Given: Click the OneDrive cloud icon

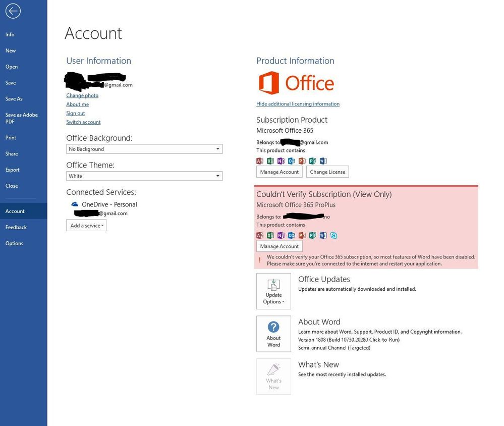Looking at the screenshot, I should 75,204.
